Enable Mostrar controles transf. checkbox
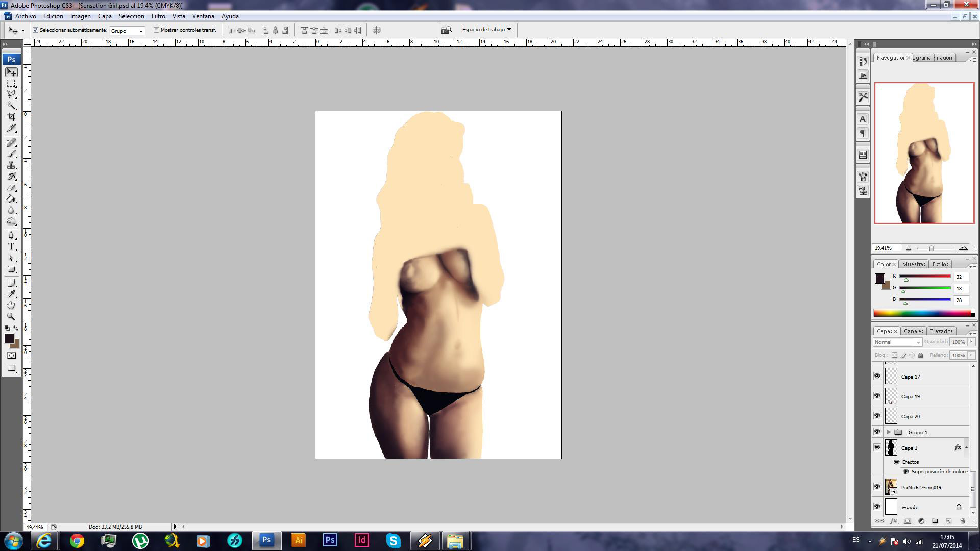This screenshot has height=551, width=980. [x=157, y=30]
